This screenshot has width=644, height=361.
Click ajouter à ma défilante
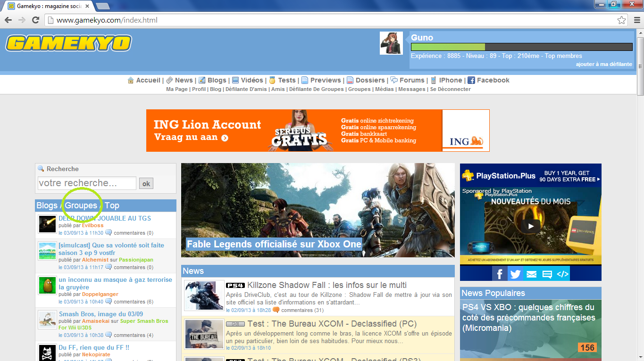coord(604,64)
